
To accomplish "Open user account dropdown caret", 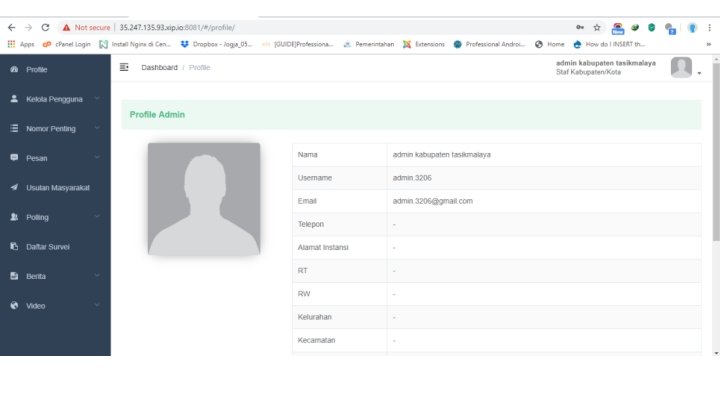I will pos(699,73).
